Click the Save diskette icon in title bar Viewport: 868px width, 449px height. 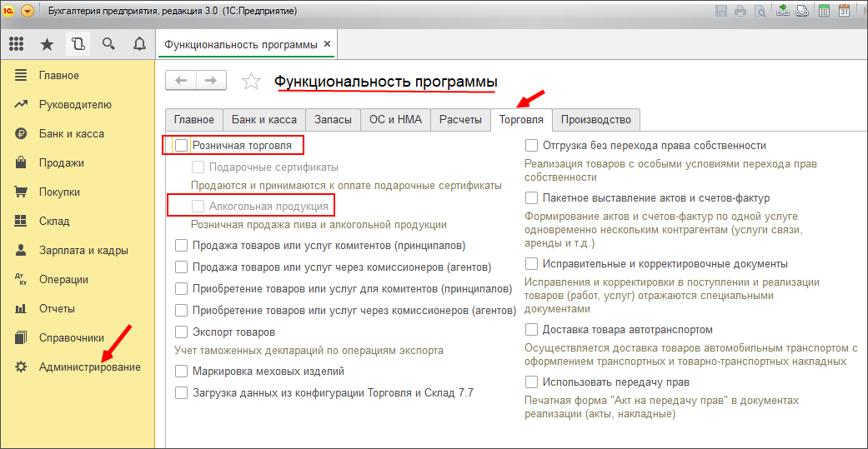coord(722,11)
